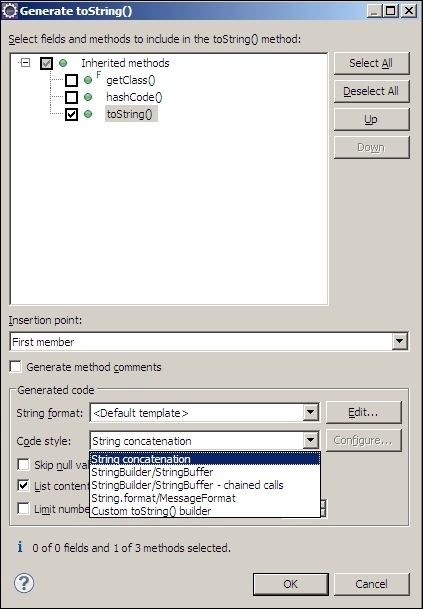Viewport: 423px width, 609px height.
Task: Click the Select All button
Action: [371, 63]
